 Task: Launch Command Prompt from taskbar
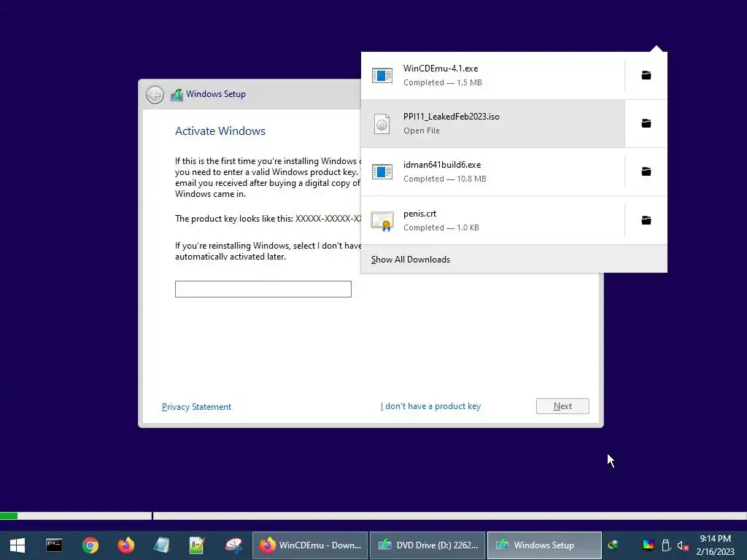54,545
